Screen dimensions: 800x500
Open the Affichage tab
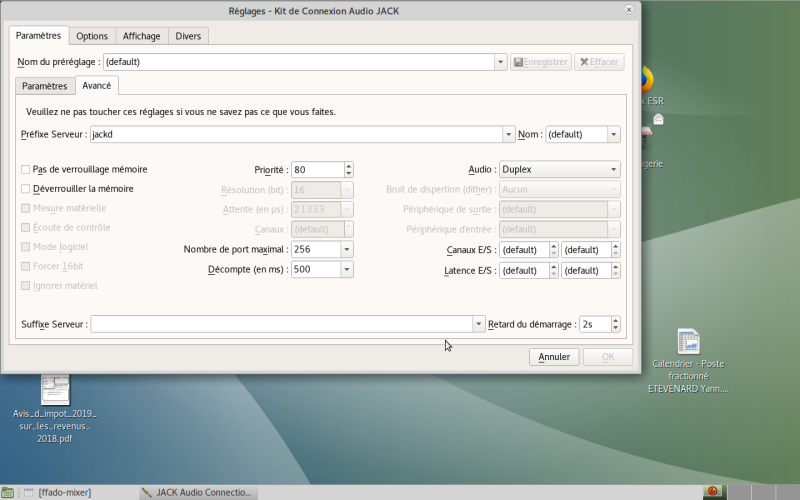(141, 36)
